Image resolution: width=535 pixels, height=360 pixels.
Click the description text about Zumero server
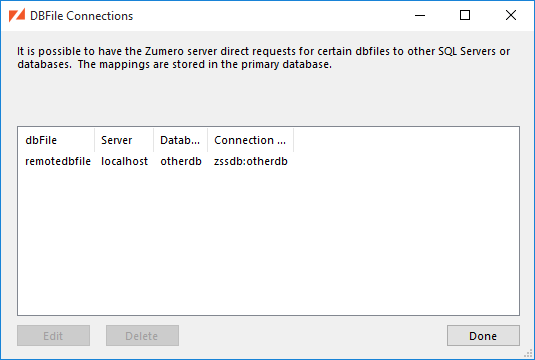pyautogui.click(x=263, y=58)
